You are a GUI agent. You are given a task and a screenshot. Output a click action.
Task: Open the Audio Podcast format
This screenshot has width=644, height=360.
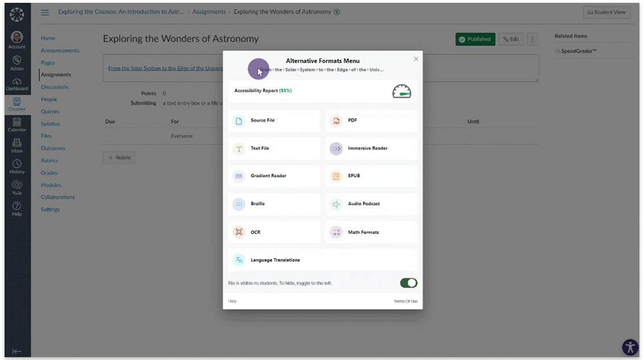coord(371,204)
